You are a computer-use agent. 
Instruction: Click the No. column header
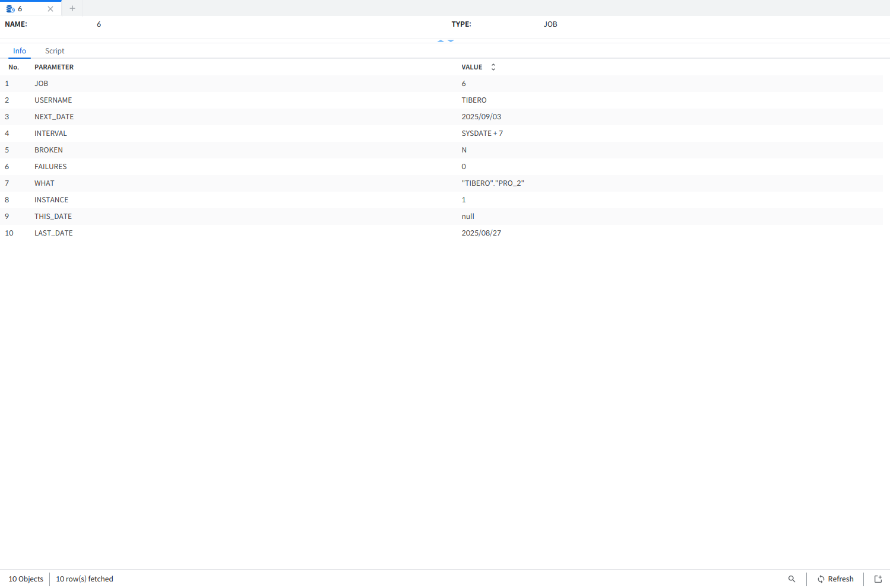14,67
